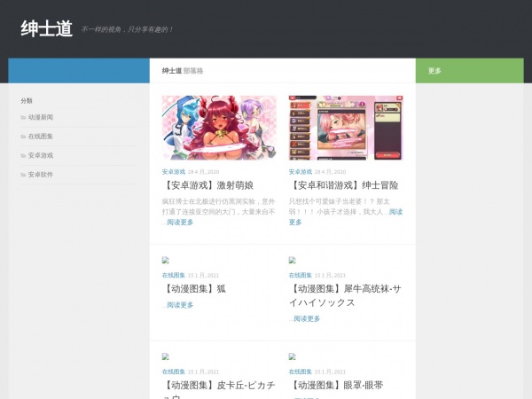Open post title 【动漫图集】眼罩-眼带
This screenshot has width=532, height=399.
(336, 385)
